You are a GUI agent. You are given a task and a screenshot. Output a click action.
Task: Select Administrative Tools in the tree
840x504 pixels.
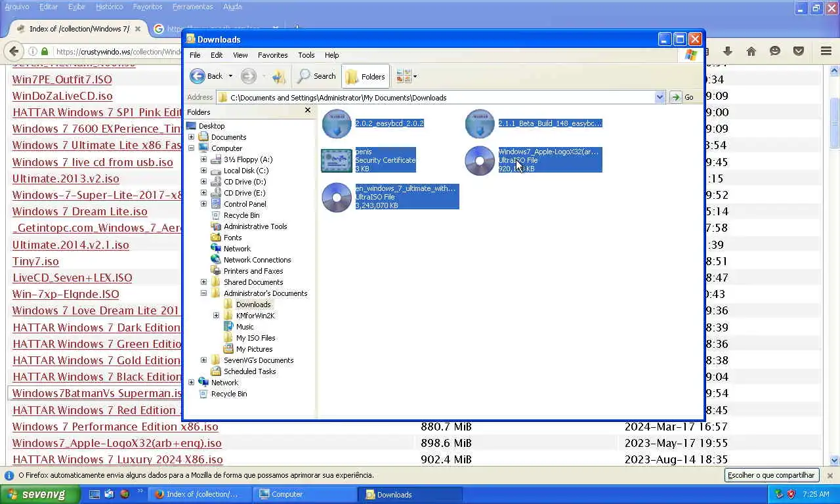255,226
